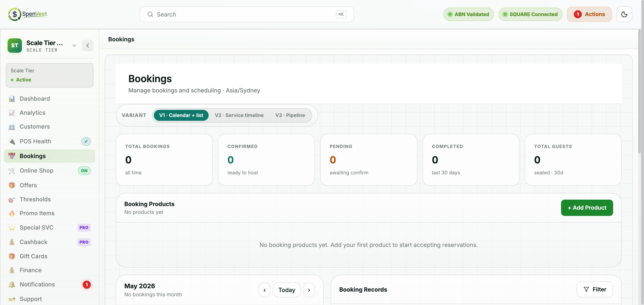This screenshot has height=305, width=644.
Task: Go to Customers in sidebar
Action: click(49, 127)
